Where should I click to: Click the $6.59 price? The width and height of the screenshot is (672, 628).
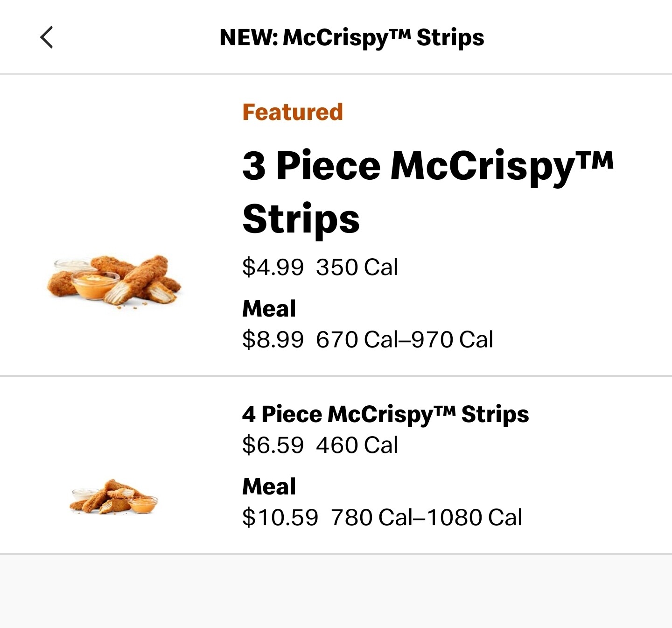[x=273, y=445]
